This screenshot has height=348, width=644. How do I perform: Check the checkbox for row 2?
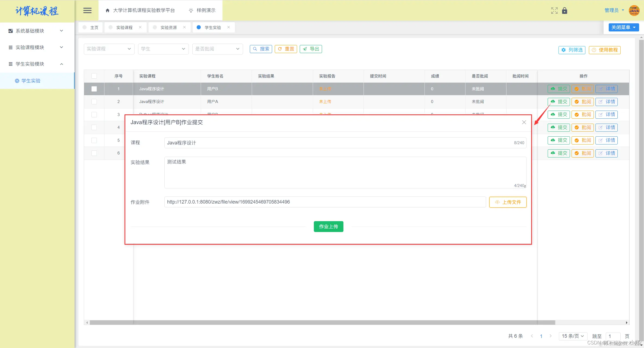[94, 102]
